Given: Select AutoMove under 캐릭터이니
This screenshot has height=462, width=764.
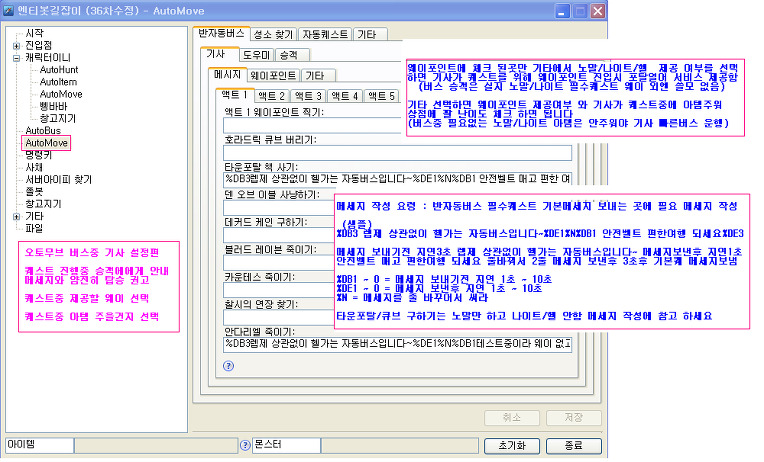Looking at the screenshot, I should (60, 94).
